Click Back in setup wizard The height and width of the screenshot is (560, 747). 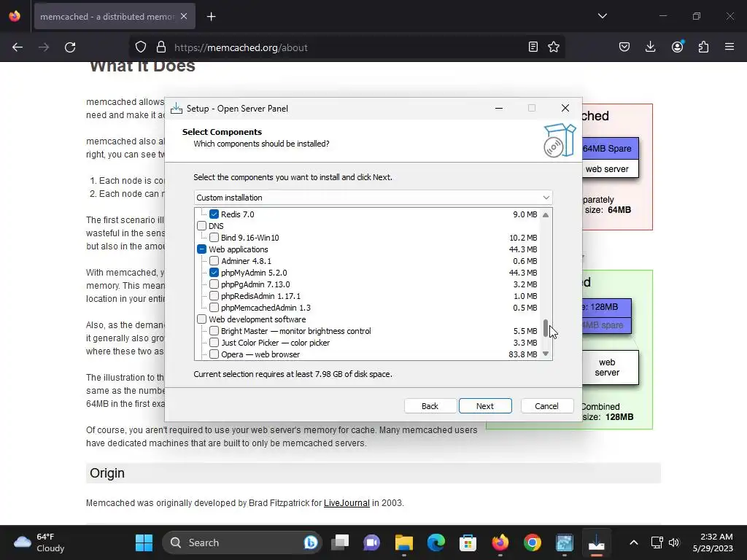click(430, 406)
